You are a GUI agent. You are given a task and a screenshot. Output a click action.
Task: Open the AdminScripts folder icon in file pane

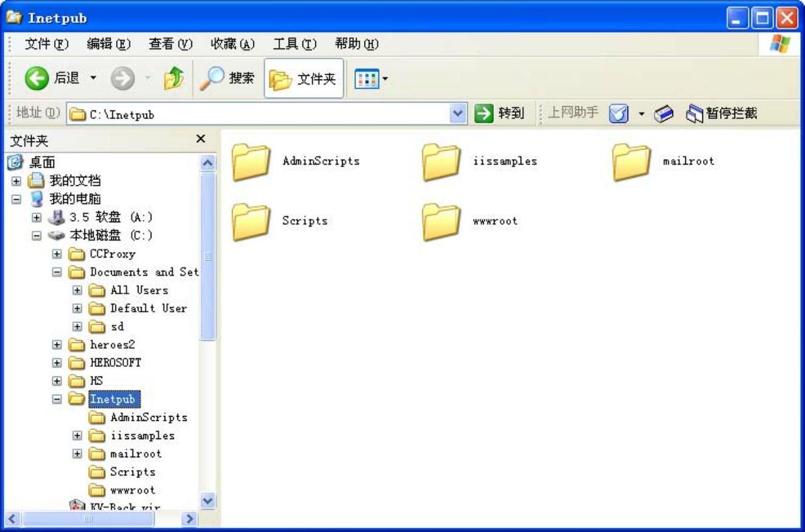[x=250, y=162]
